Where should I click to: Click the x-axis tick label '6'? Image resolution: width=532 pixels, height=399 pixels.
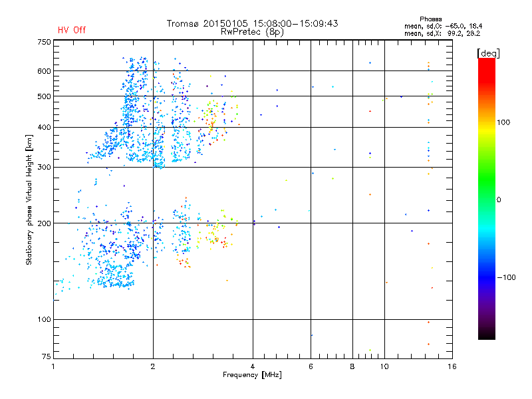pyautogui.click(x=311, y=366)
